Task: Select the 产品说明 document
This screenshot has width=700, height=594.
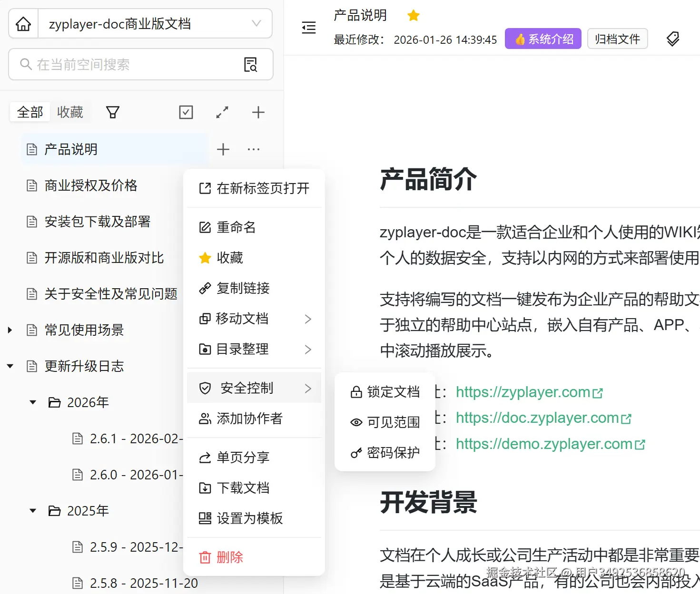Action: [114, 149]
